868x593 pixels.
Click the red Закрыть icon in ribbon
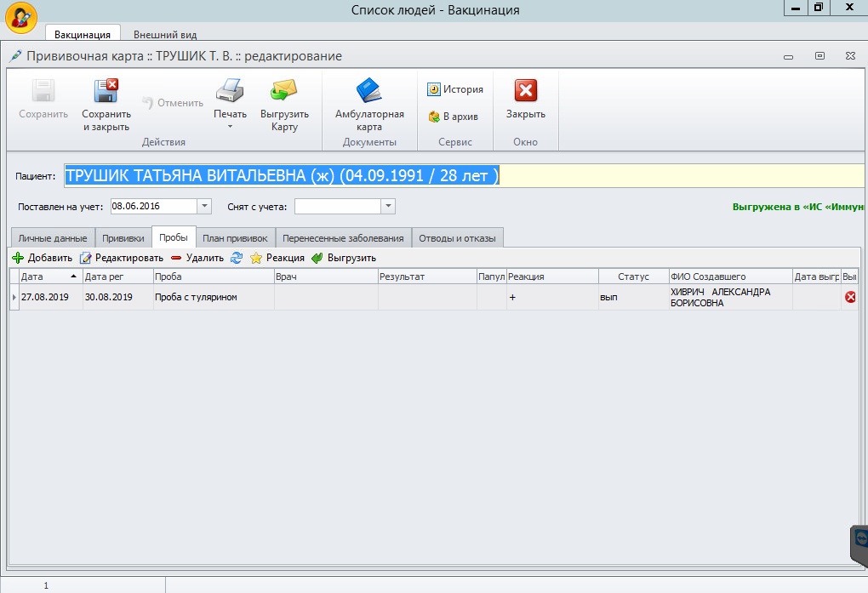tap(526, 90)
